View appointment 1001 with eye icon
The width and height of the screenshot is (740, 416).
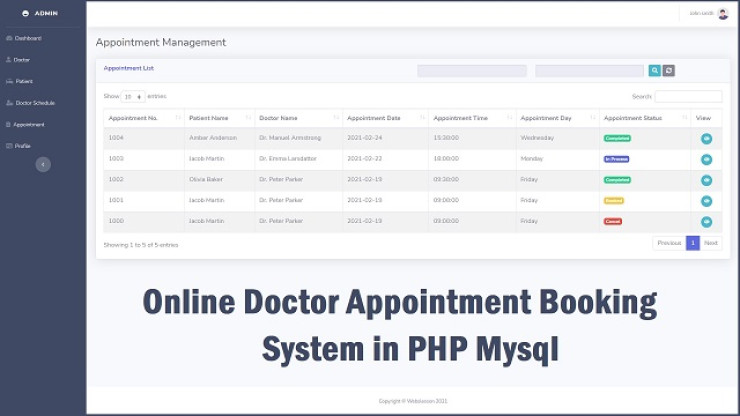(x=706, y=201)
